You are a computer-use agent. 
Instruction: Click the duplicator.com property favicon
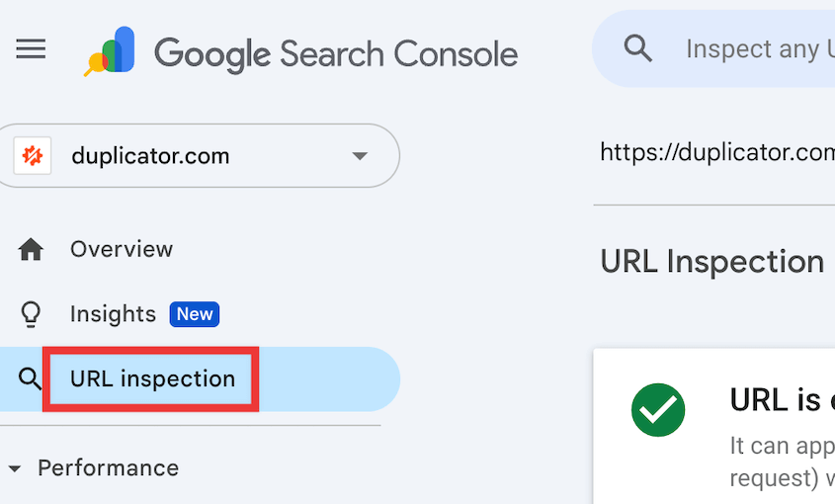33,156
